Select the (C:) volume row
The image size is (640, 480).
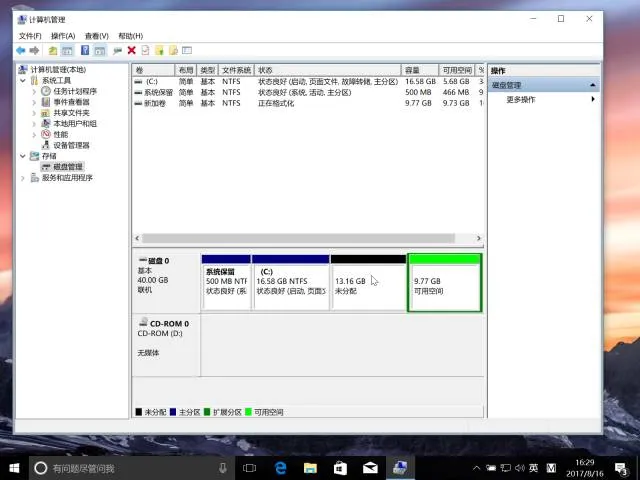click(309, 82)
